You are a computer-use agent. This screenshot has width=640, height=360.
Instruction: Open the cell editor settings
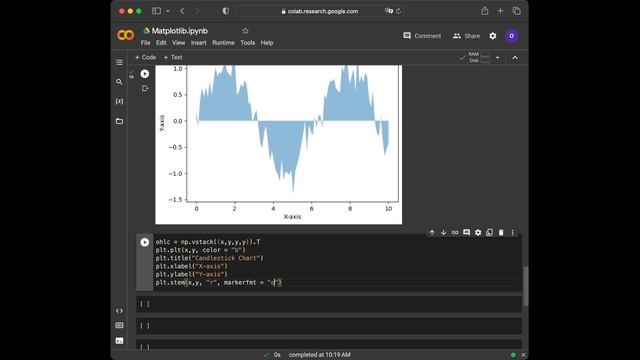(x=478, y=233)
